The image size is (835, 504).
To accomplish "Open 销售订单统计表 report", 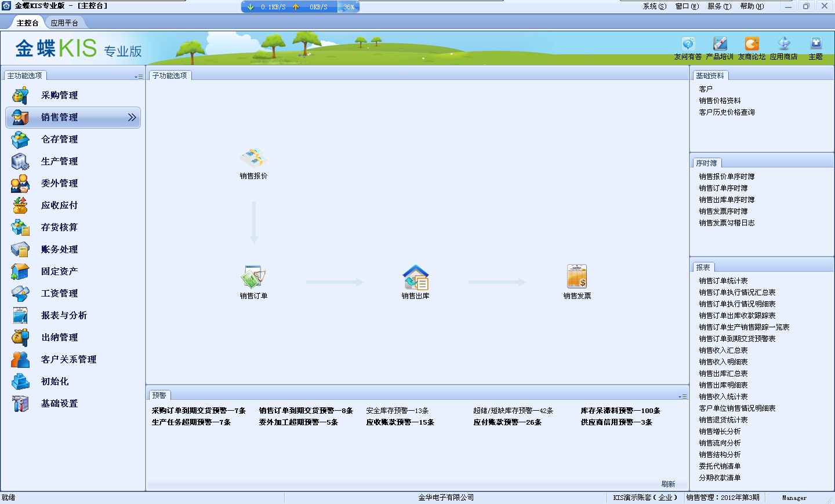I will click(723, 281).
